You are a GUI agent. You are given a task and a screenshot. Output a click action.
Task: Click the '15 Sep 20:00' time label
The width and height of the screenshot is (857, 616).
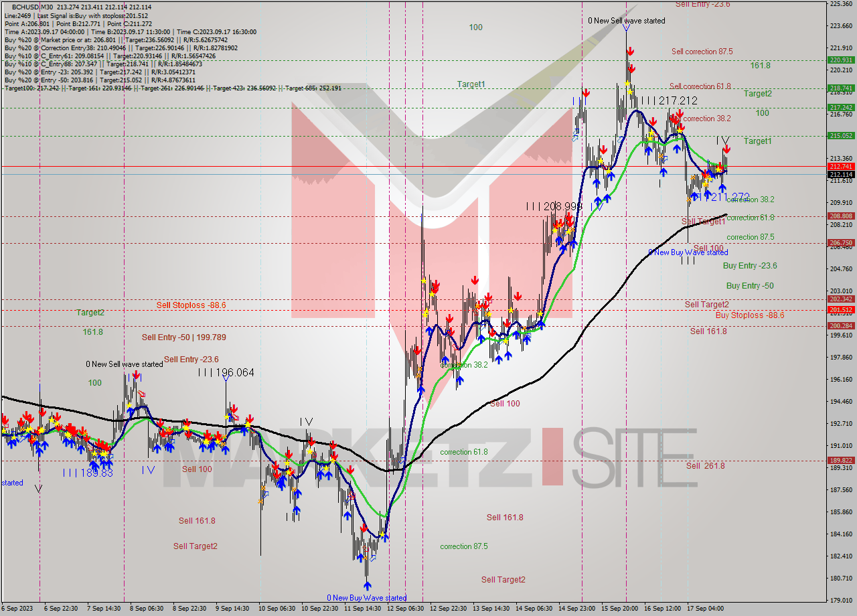pyautogui.click(x=619, y=608)
